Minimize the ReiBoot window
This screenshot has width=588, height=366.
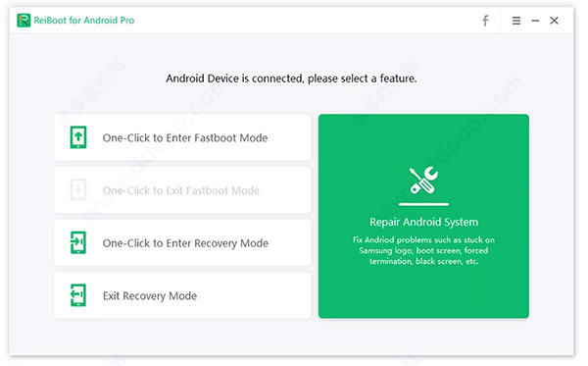[535, 21]
